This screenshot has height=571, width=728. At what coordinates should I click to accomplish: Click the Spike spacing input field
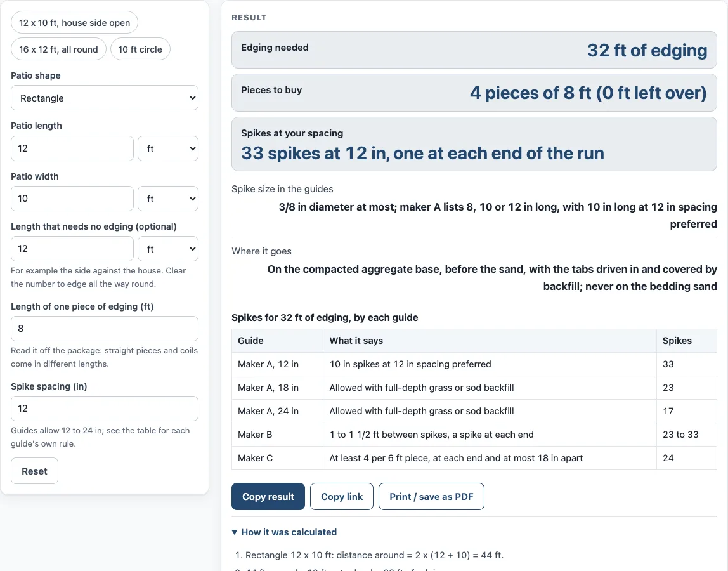pos(105,409)
